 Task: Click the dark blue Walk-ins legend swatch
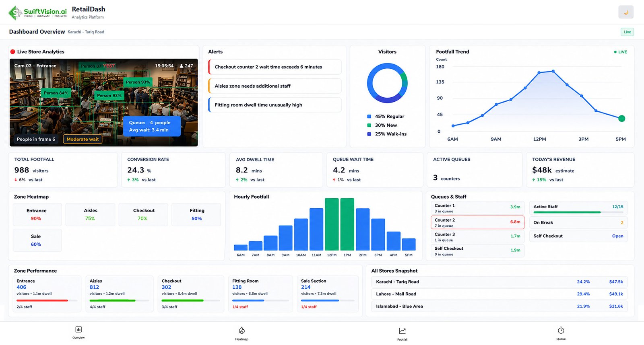[x=369, y=134]
